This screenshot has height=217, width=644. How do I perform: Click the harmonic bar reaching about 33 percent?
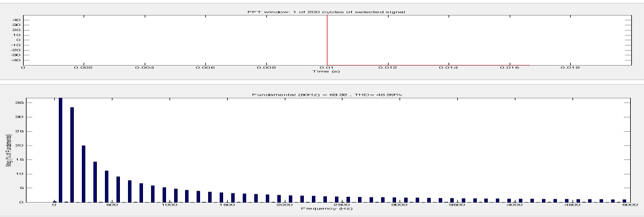[72, 155]
